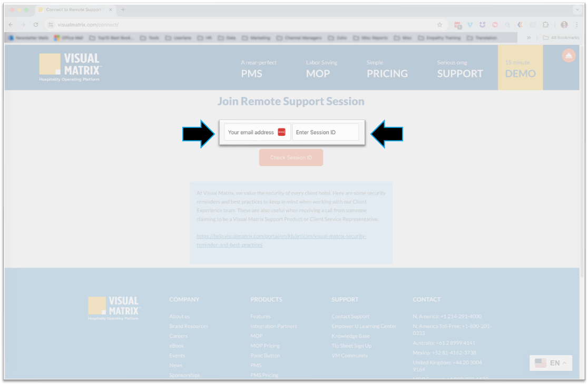Image resolution: width=588 pixels, height=384 pixels.
Task: Go back with the browser back arrow
Action: tap(11, 25)
